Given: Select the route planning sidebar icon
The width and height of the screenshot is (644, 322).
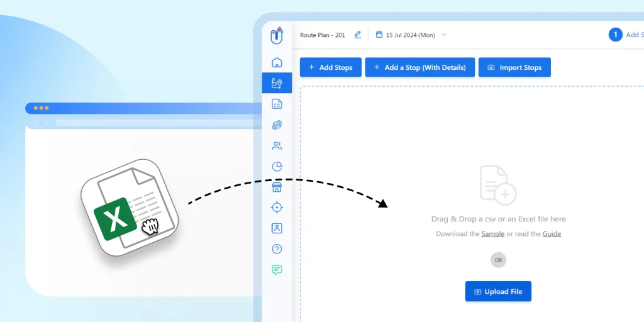Looking at the screenshot, I should tap(277, 83).
